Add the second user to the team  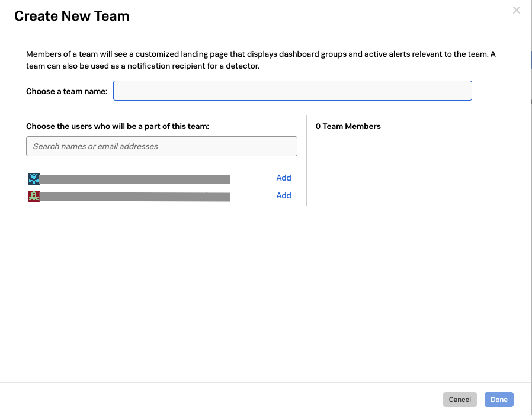[284, 195]
